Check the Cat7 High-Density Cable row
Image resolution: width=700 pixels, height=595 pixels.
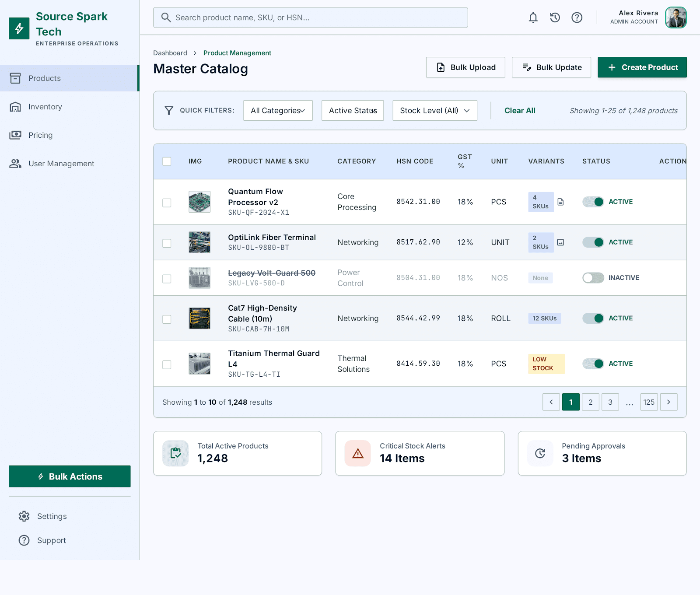point(167,319)
